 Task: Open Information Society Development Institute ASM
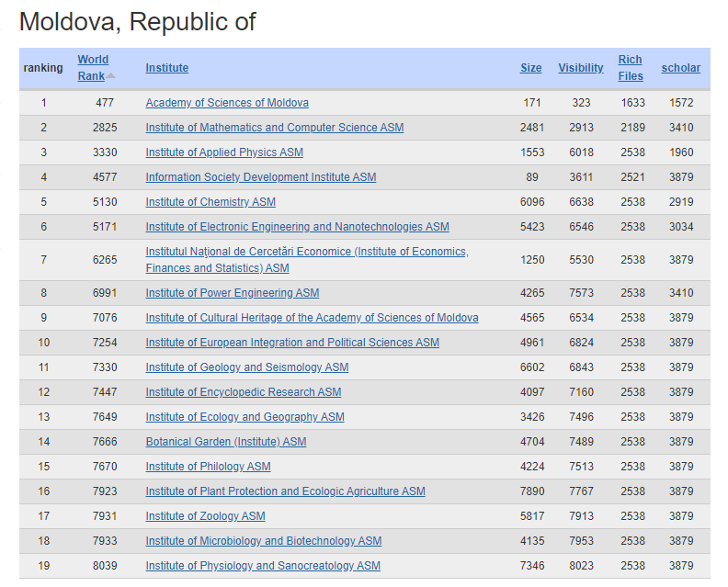click(x=261, y=177)
